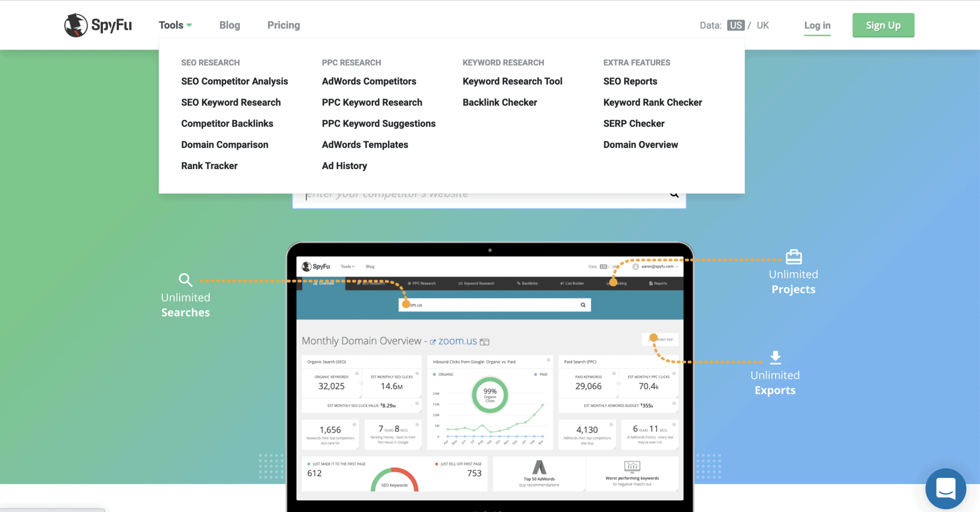Switch data region to UK
This screenshot has height=512, width=980.
click(763, 25)
